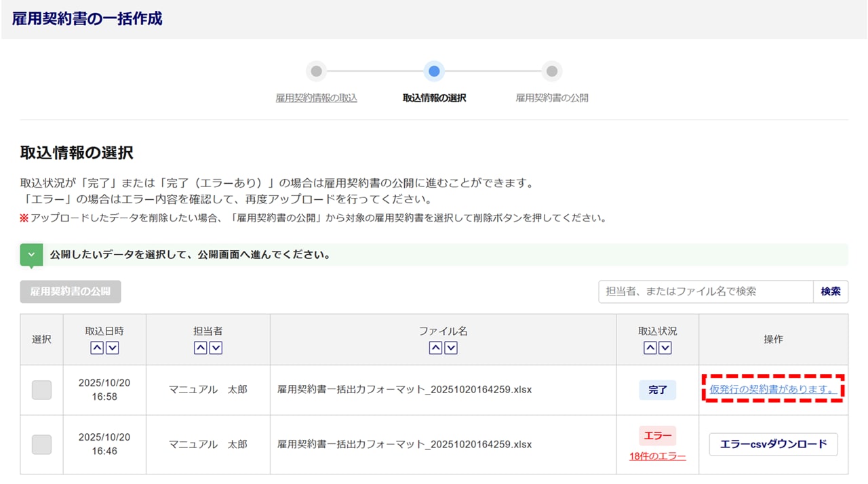
Task: Select the 取込情報の選択 step
Action: tap(434, 98)
